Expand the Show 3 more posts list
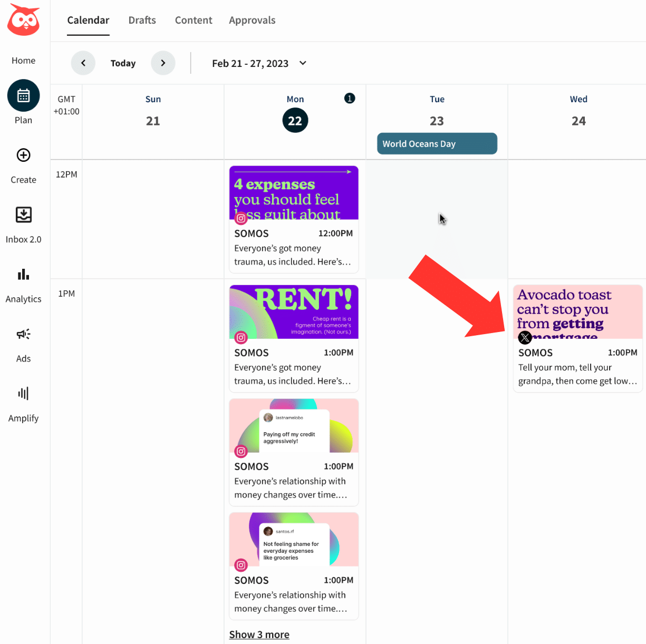Image resolution: width=646 pixels, height=644 pixels. tap(259, 634)
